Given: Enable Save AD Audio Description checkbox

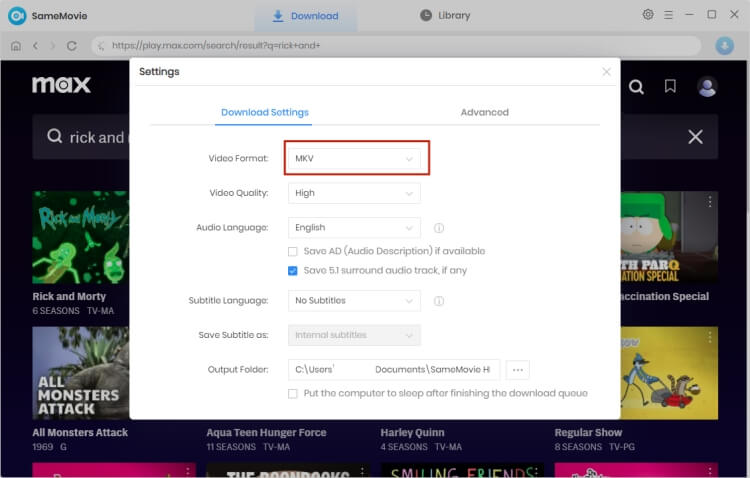Looking at the screenshot, I should coord(293,252).
